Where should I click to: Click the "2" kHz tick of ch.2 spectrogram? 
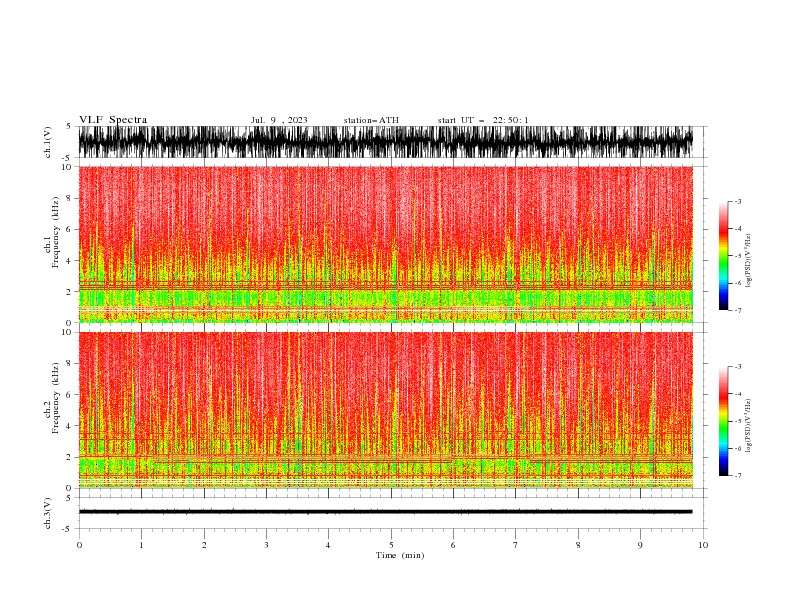70,457
